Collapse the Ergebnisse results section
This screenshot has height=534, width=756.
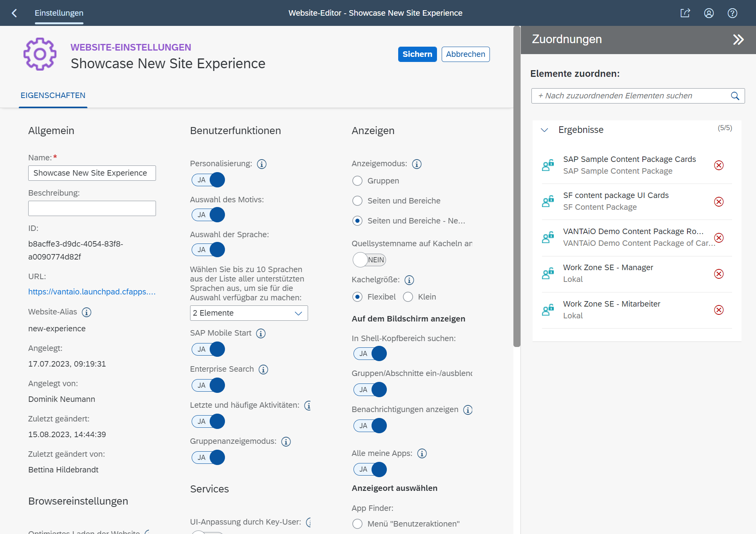[x=544, y=130]
